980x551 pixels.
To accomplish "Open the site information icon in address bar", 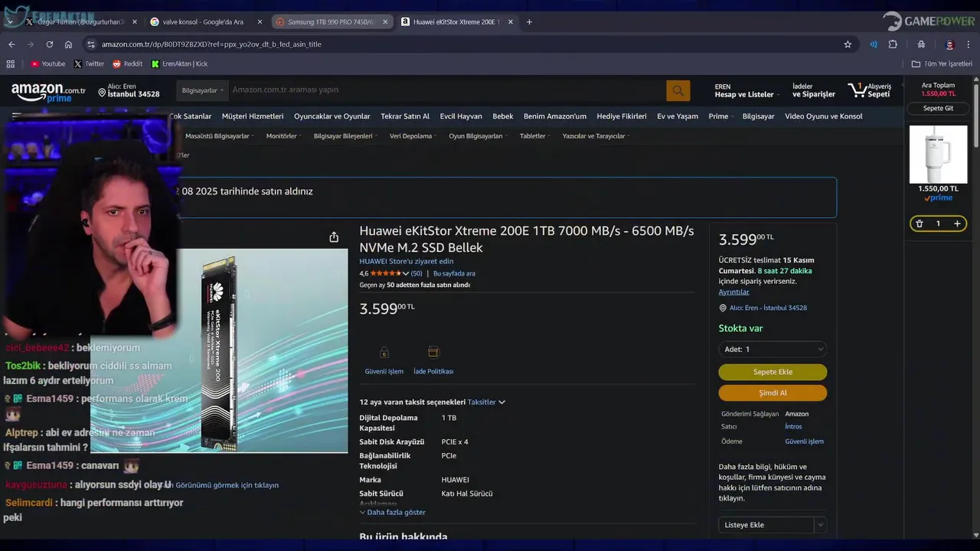I will pos(91,44).
